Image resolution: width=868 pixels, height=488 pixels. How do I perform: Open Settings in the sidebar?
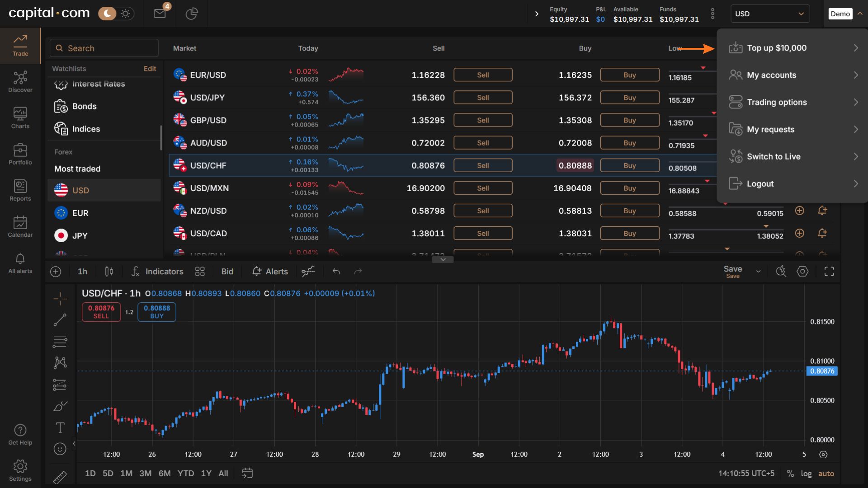20,471
